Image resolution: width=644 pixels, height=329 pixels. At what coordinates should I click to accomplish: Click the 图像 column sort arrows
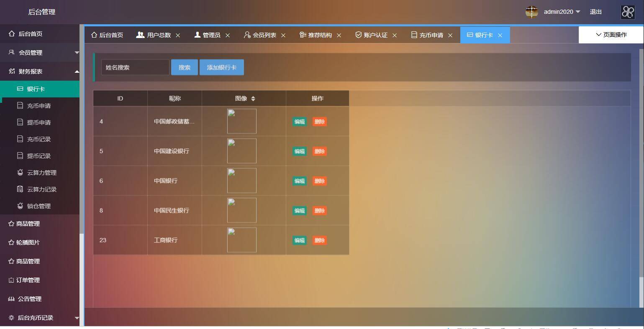pos(253,99)
